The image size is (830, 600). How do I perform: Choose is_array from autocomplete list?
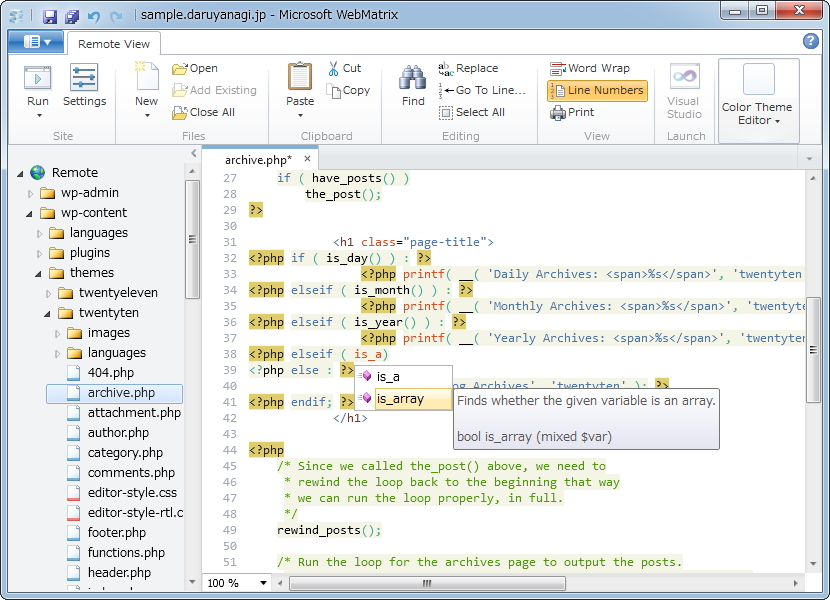(x=400, y=399)
